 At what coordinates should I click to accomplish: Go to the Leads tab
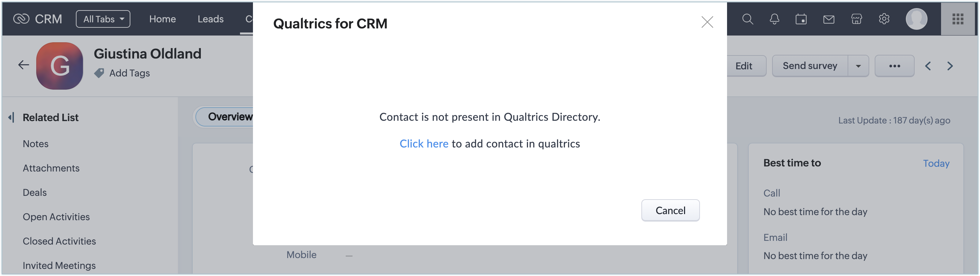coord(210,19)
